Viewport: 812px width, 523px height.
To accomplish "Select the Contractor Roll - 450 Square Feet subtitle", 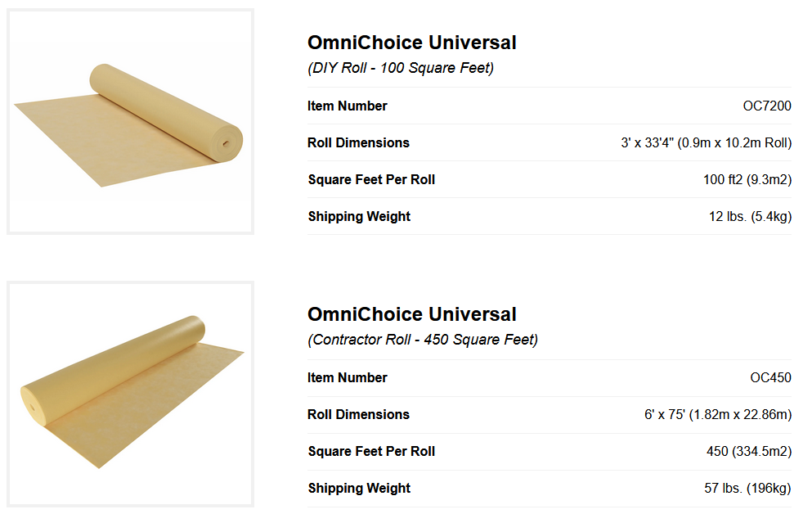I will coord(423,340).
